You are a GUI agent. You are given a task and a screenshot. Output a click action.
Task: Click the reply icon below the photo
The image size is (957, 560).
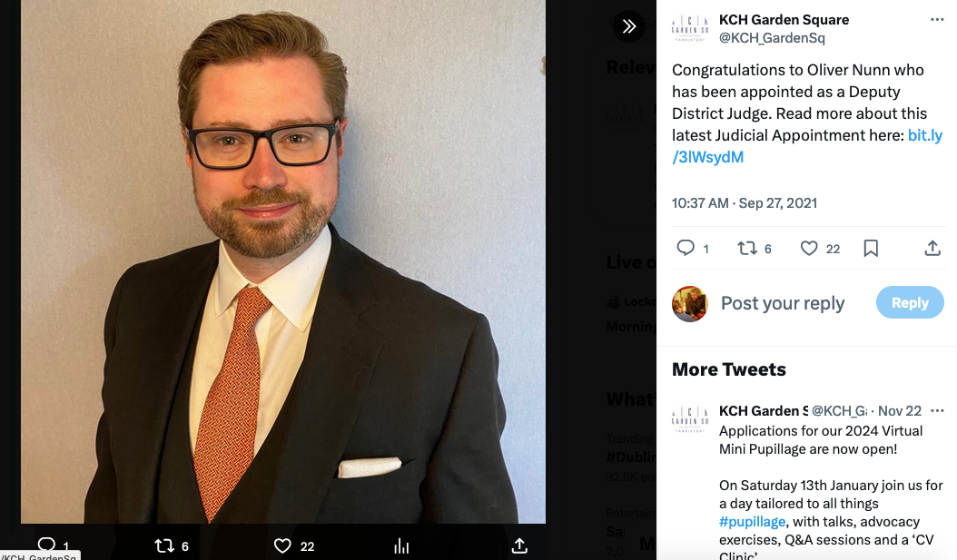click(47, 545)
